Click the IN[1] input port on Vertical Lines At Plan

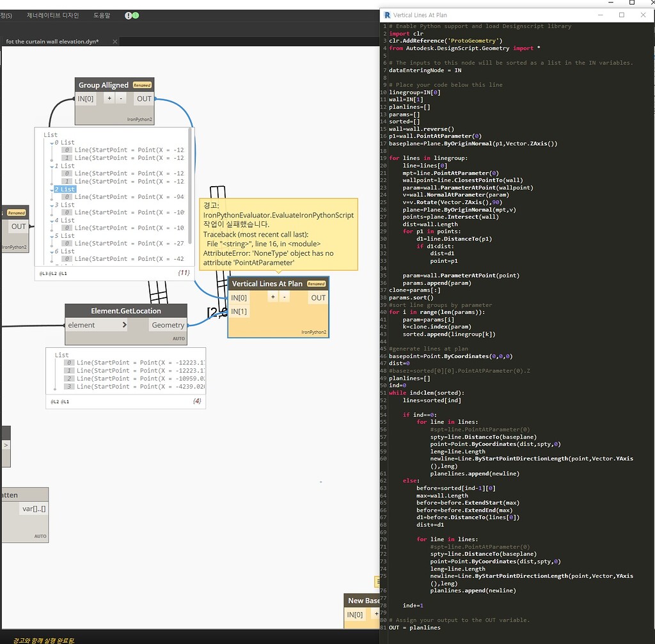239,311
